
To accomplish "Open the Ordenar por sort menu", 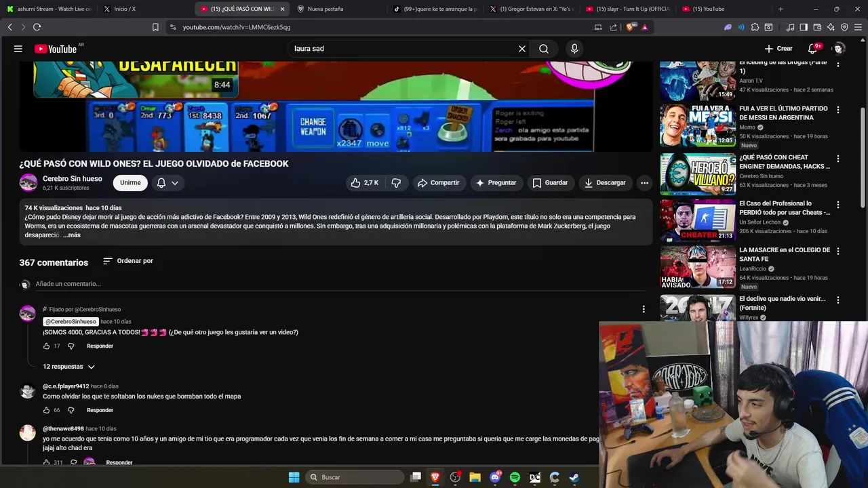I will (128, 261).
